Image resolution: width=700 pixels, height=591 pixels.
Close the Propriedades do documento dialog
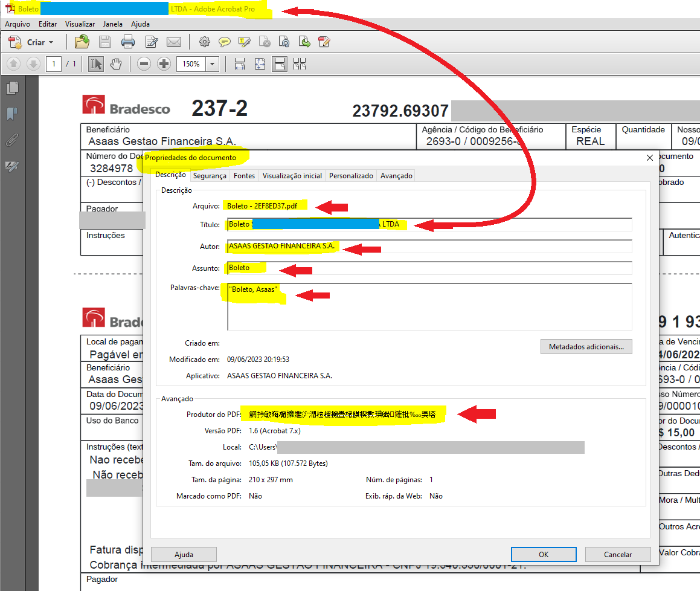pyautogui.click(x=650, y=158)
